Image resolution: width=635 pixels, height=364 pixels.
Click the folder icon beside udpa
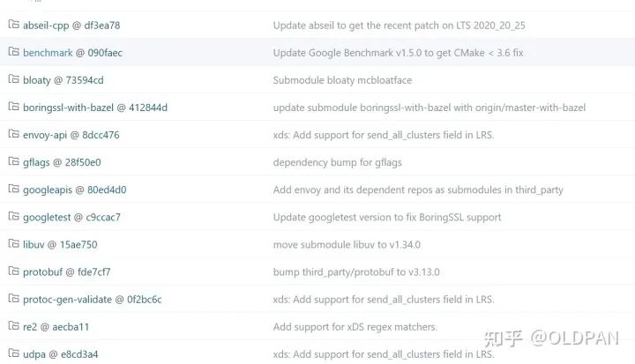[14, 353]
